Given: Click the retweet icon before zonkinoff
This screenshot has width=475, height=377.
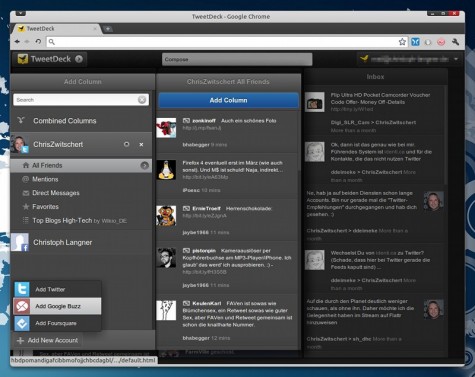Looking at the screenshot, I should [x=186, y=121].
